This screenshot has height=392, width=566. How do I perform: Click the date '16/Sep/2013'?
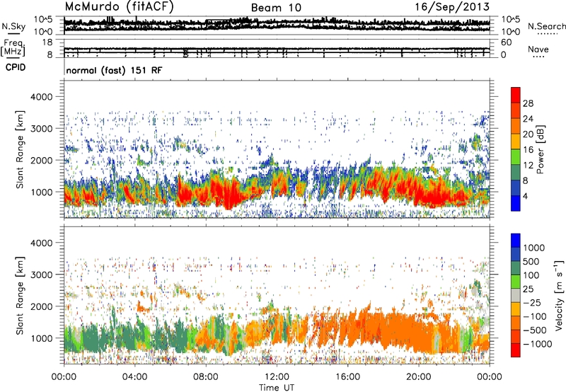452,6
